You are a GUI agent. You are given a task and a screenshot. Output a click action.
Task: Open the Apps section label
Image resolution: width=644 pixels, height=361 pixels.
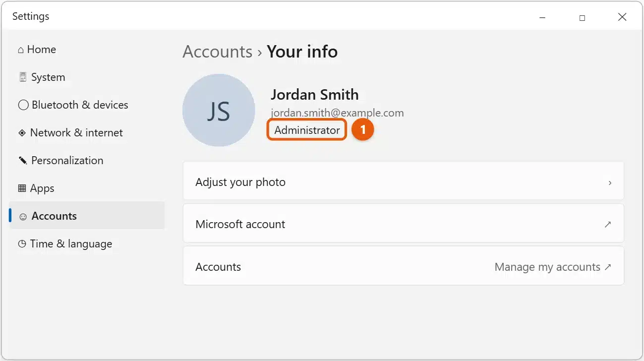pyautogui.click(x=42, y=188)
